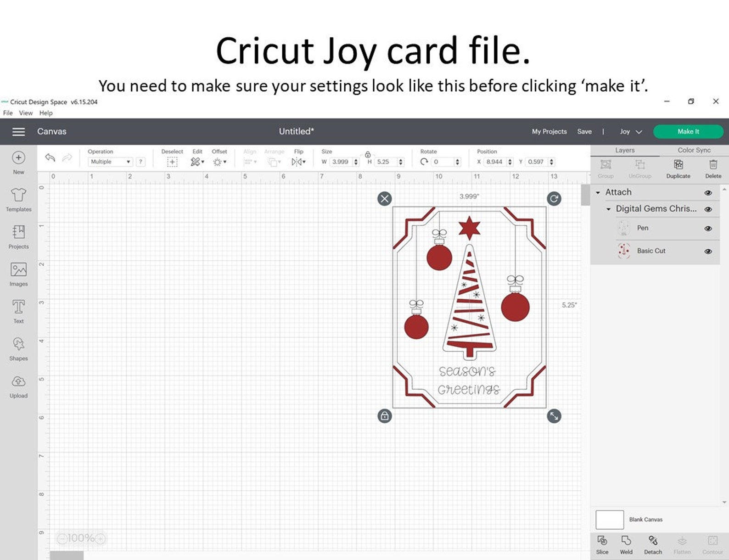729x560 pixels.
Task: Click the delete X handle on the selection
Action: click(385, 199)
